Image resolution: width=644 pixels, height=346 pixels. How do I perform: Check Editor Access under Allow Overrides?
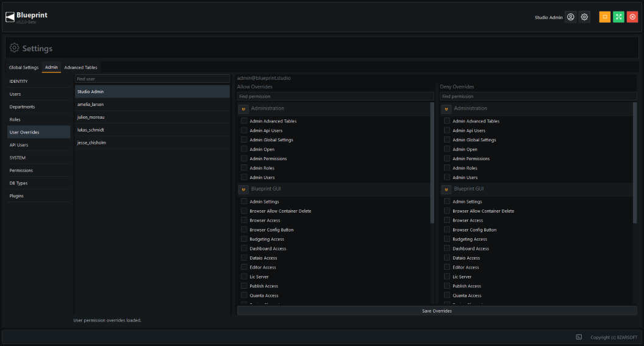244,267
